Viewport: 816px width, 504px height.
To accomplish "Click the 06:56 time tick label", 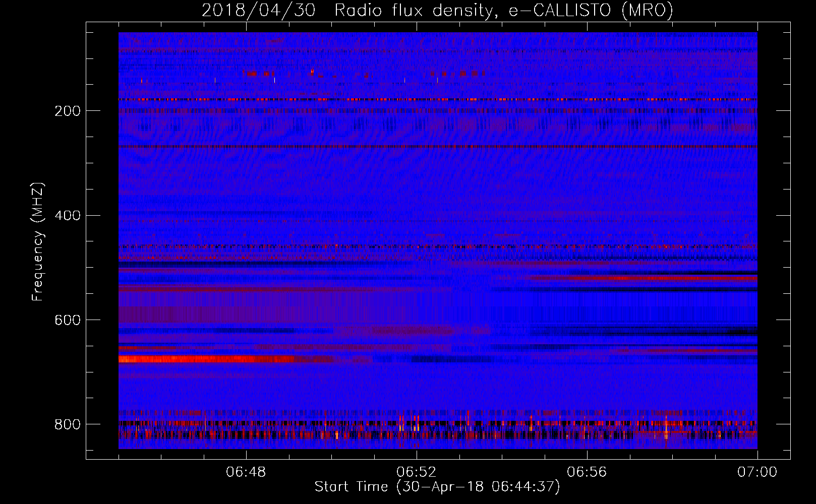I will (x=587, y=472).
